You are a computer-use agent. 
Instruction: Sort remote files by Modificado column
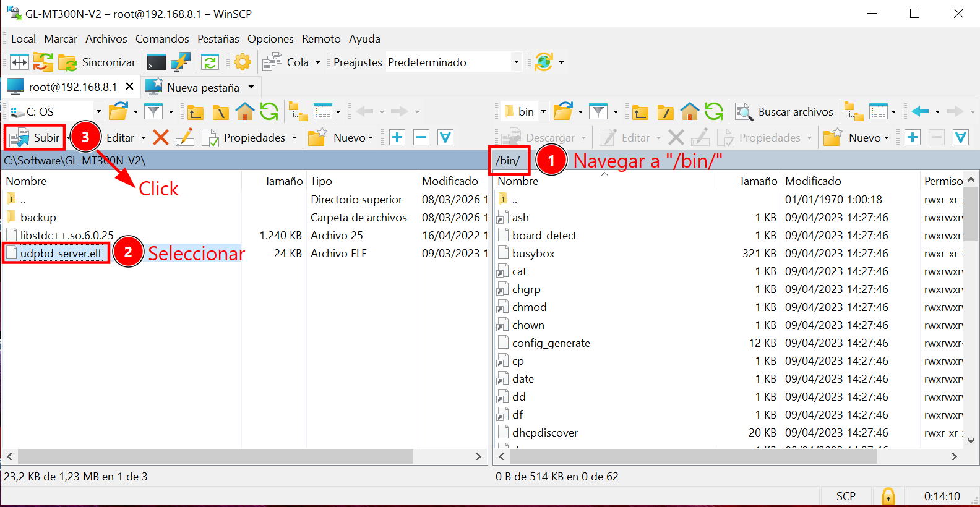click(x=813, y=181)
